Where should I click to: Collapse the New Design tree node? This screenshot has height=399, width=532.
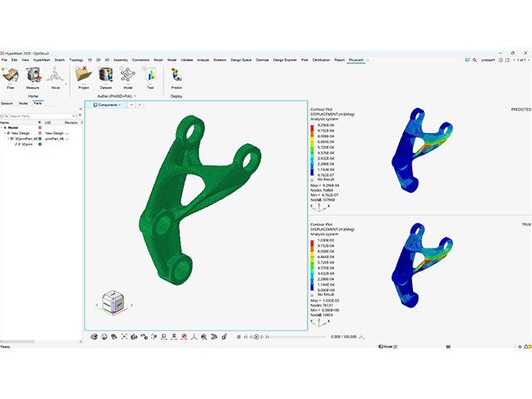click(x=5, y=133)
